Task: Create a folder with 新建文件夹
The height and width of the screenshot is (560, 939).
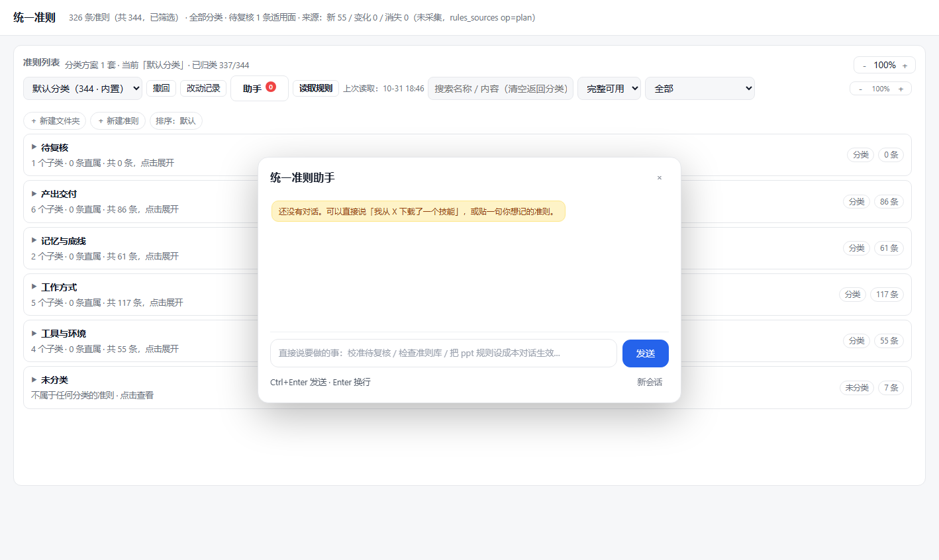Action: [x=55, y=120]
